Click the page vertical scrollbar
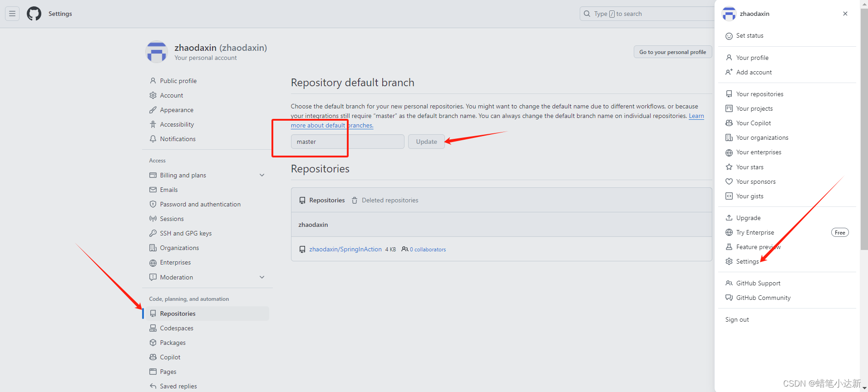Image resolution: width=868 pixels, height=392 pixels. [x=864, y=129]
